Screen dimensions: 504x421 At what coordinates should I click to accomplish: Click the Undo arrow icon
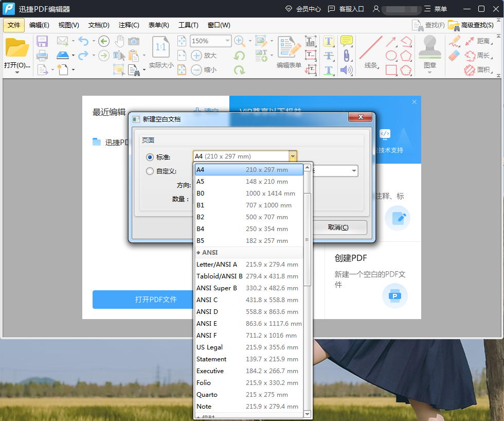point(83,41)
